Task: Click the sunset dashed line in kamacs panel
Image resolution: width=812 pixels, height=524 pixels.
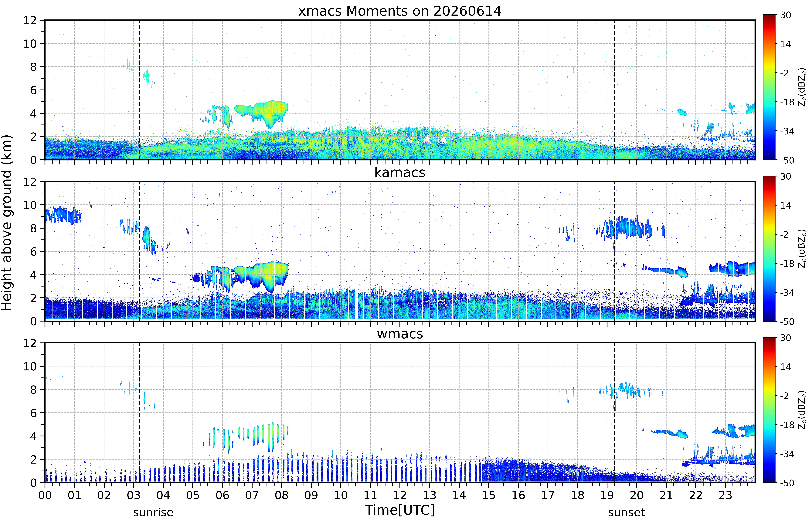Action: pyautogui.click(x=614, y=251)
